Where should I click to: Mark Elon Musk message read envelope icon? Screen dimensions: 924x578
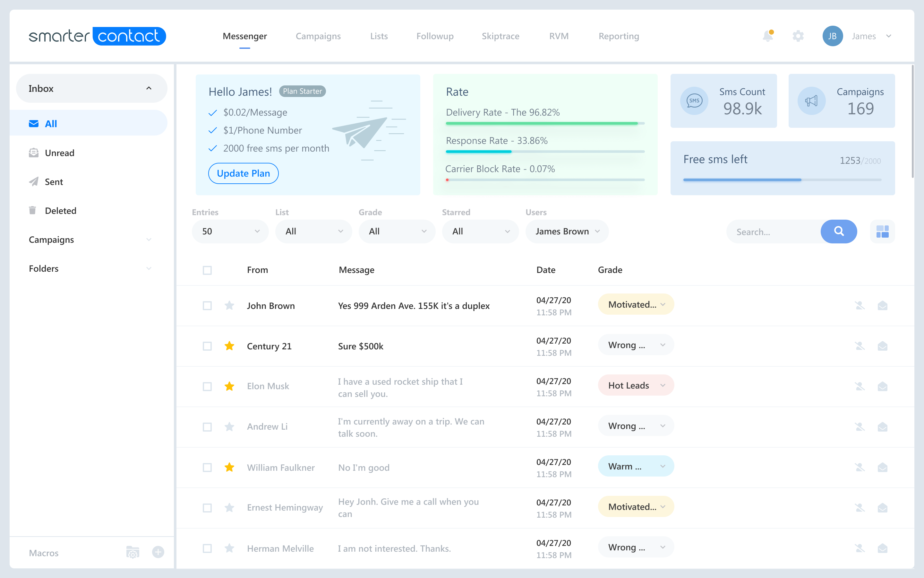point(882,387)
